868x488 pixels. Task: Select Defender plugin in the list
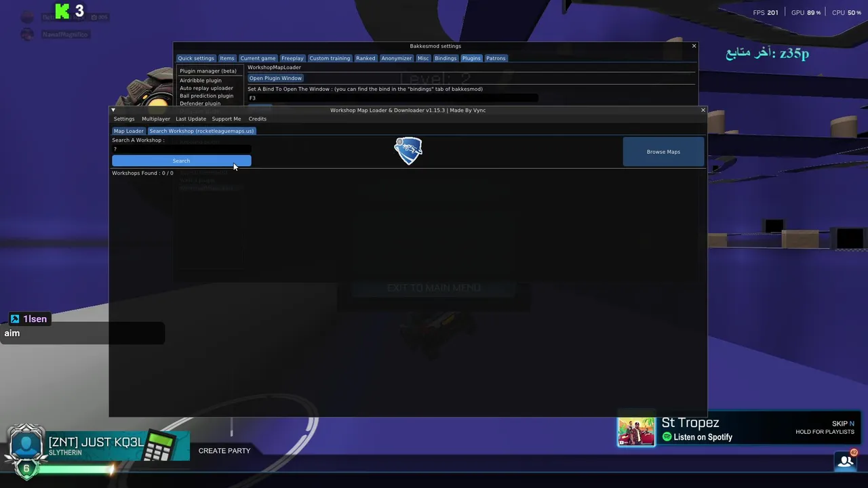(x=200, y=104)
